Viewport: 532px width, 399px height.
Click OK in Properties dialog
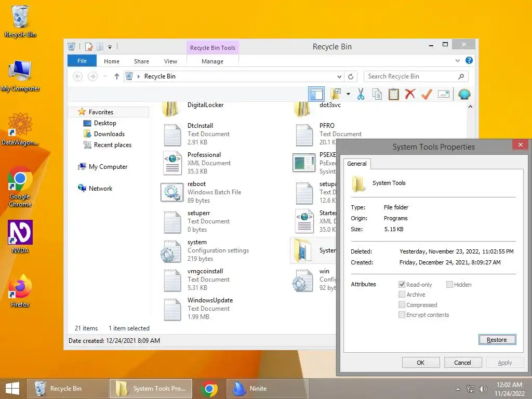[421, 362]
